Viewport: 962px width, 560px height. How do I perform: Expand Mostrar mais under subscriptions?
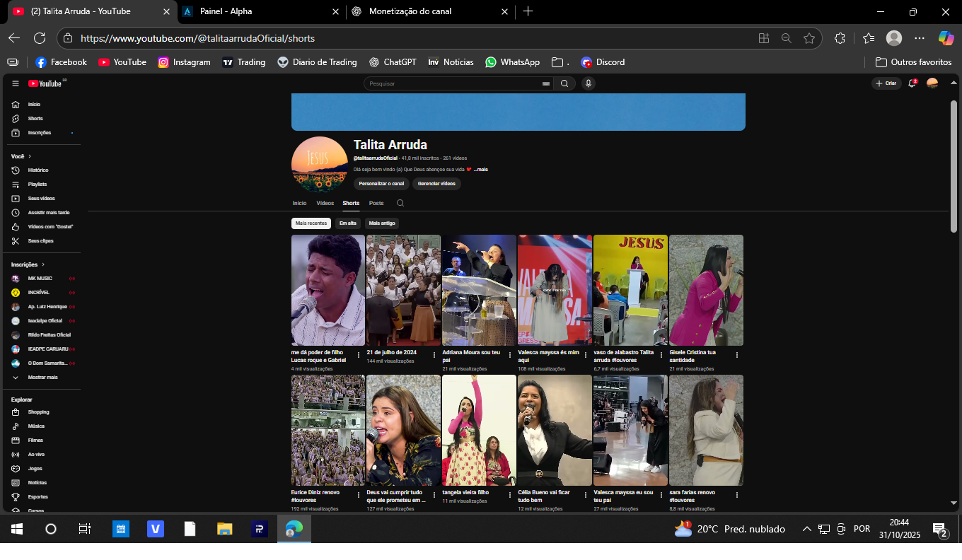point(42,378)
